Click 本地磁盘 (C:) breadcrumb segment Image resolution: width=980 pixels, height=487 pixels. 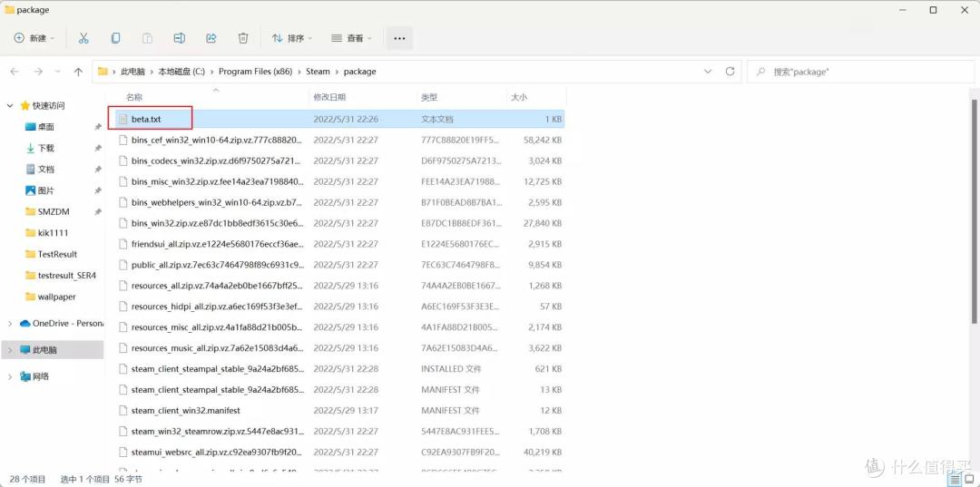click(181, 72)
